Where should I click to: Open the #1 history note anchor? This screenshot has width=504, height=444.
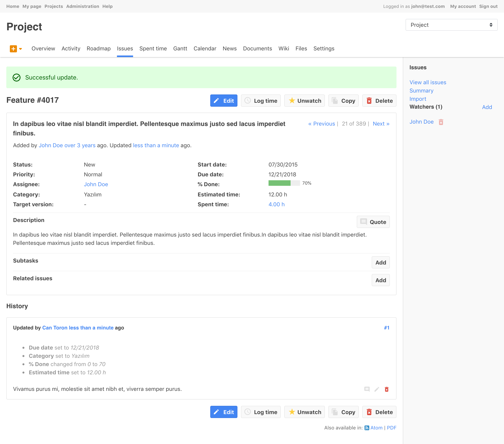tap(386, 328)
